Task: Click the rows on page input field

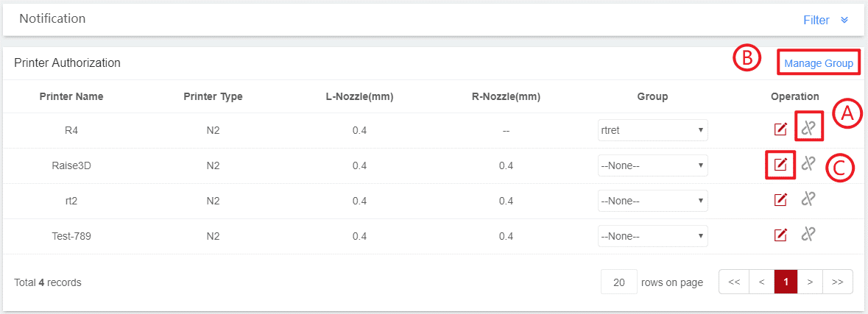Action: pyautogui.click(x=619, y=282)
